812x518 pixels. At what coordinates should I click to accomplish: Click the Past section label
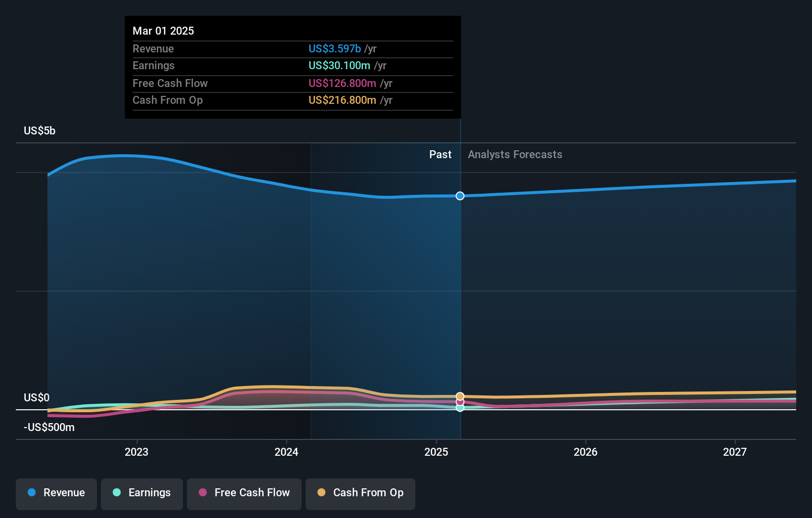pos(440,154)
